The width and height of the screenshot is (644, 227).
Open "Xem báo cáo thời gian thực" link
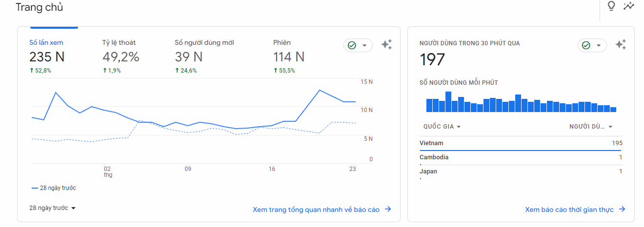(x=569, y=209)
